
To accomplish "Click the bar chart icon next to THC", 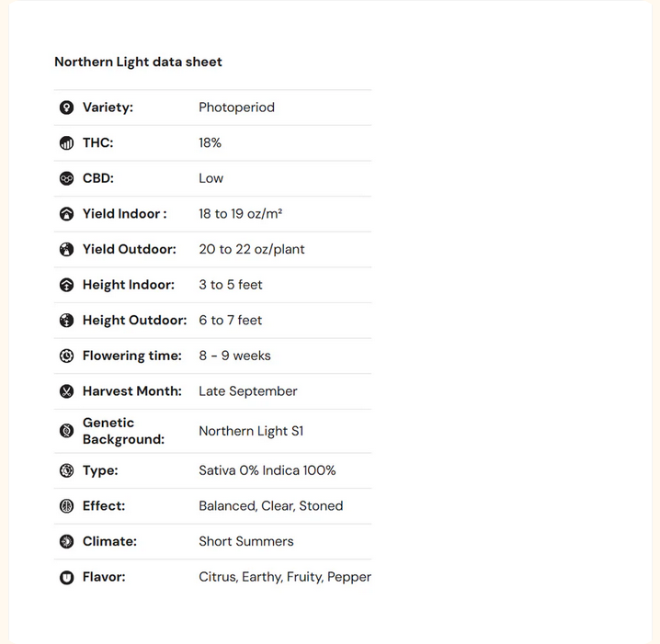I will 66,143.
